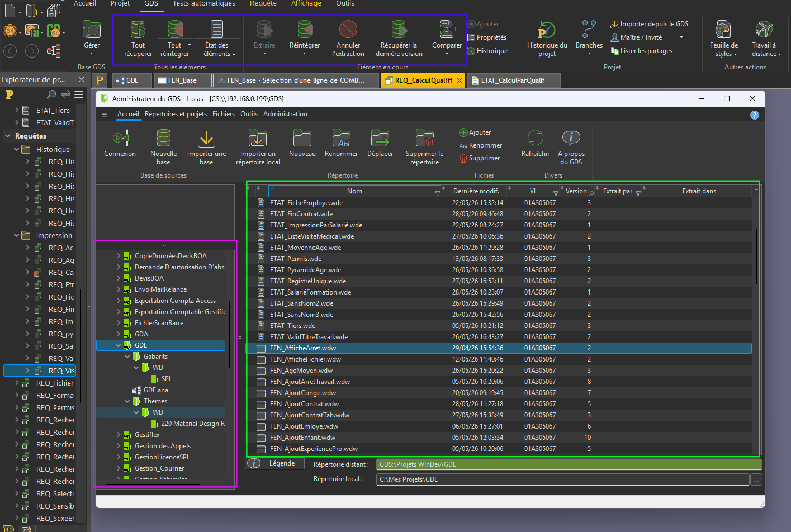
Task: Collapse Gabarits node in tree
Action: click(127, 357)
